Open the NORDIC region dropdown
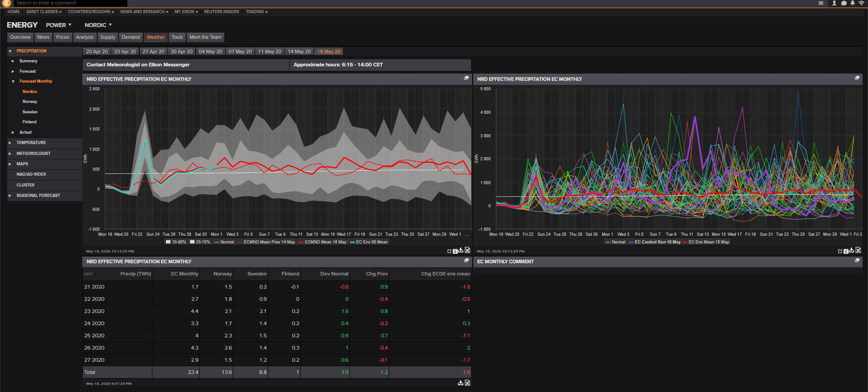 pyautogui.click(x=98, y=25)
